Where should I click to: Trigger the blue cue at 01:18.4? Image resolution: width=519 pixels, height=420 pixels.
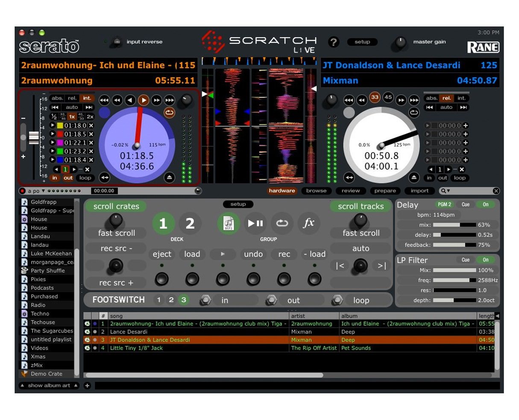pyautogui.click(x=53, y=160)
